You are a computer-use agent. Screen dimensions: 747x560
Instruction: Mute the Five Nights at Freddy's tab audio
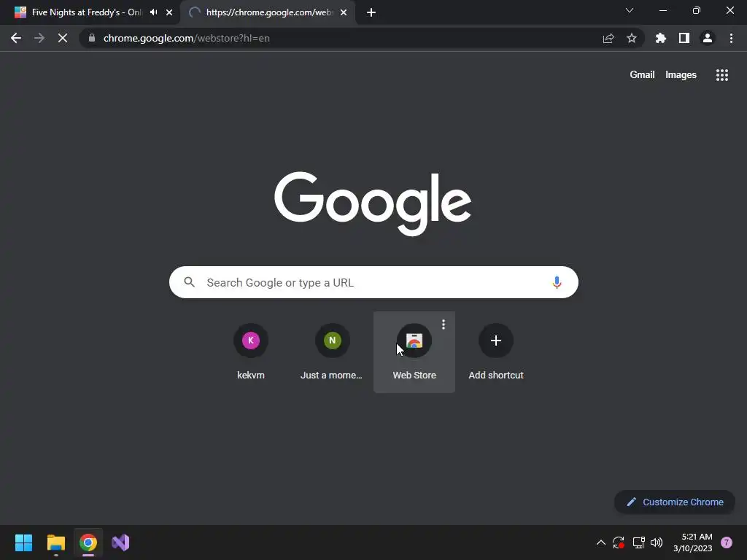pos(153,12)
